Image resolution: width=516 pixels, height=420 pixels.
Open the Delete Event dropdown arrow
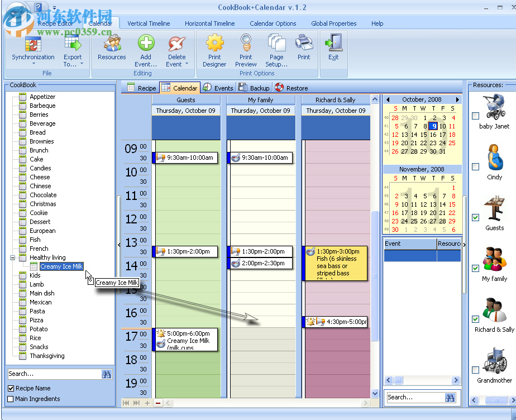[x=187, y=64]
